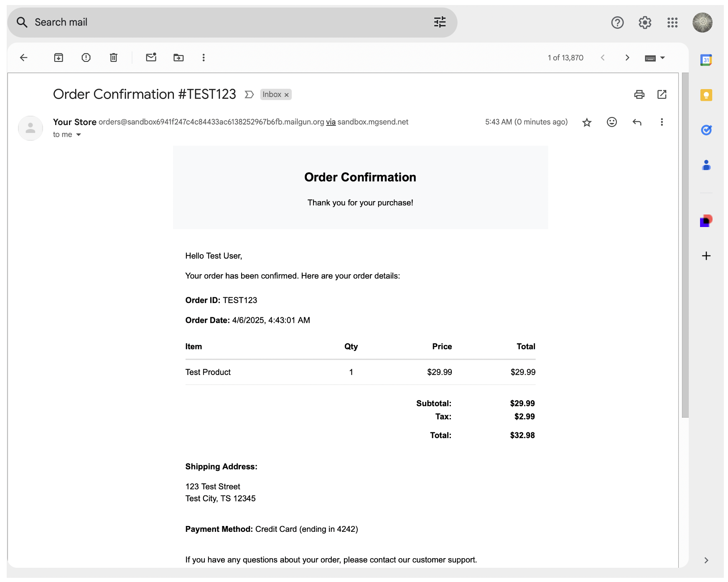Open the Move to folder icon
This screenshot has width=728, height=582.
click(178, 58)
